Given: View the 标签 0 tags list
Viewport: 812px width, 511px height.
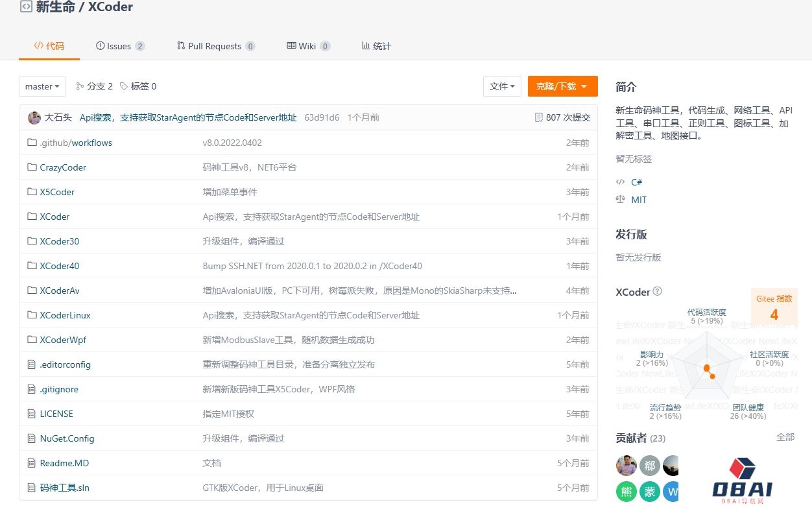Looking at the screenshot, I should point(138,86).
